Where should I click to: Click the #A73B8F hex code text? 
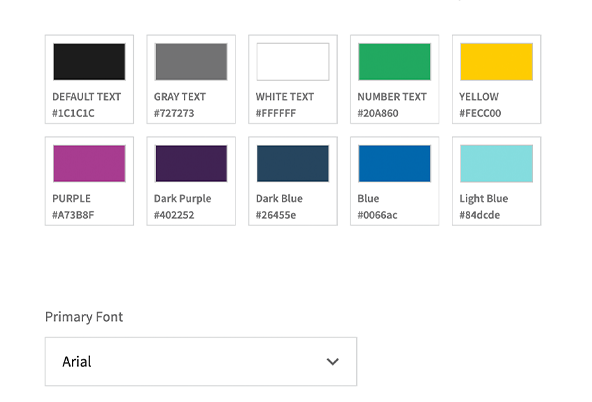pyautogui.click(x=73, y=215)
